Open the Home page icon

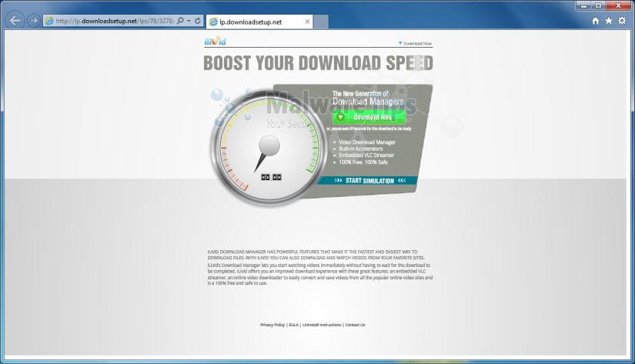pos(595,21)
